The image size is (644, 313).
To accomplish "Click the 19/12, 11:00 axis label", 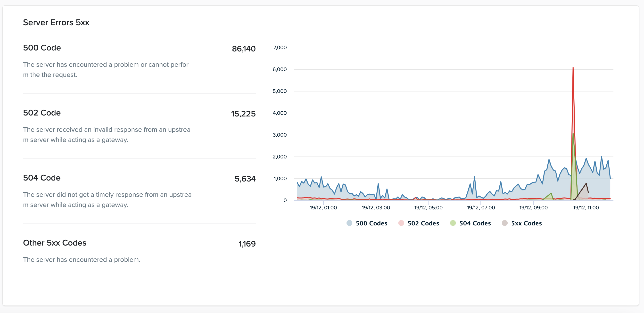I will click(x=586, y=207).
